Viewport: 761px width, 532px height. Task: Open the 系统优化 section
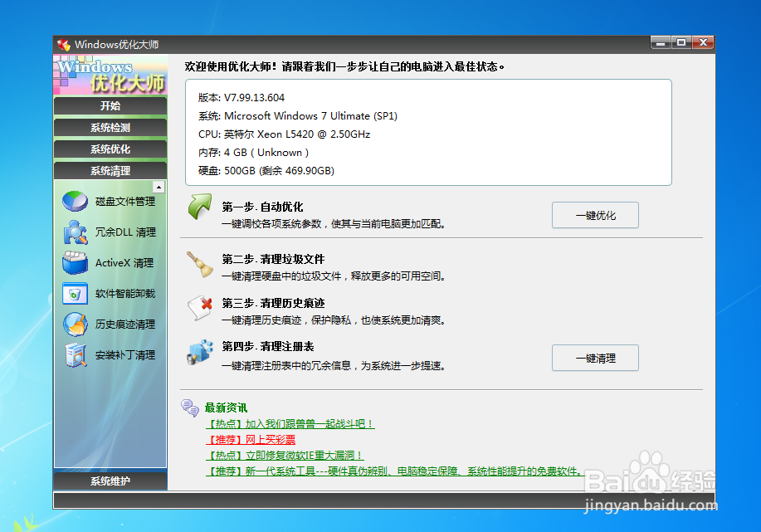coord(110,149)
